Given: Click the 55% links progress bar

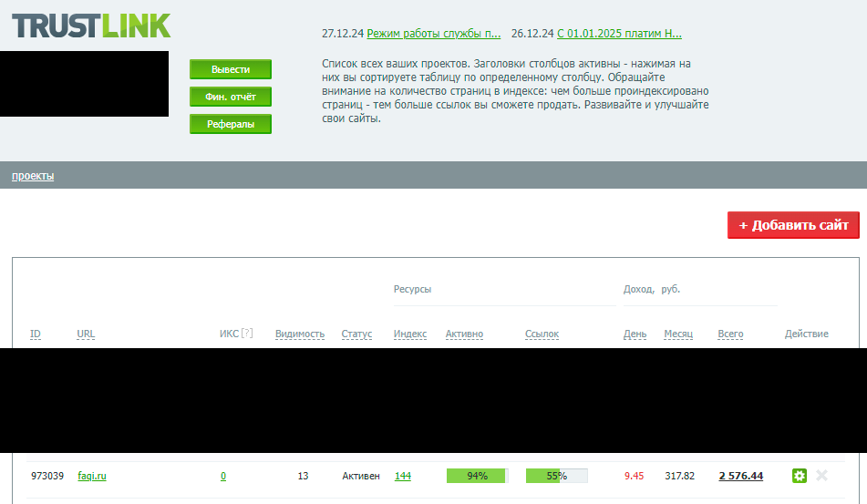Looking at the screenshot, I should (556, 476).
